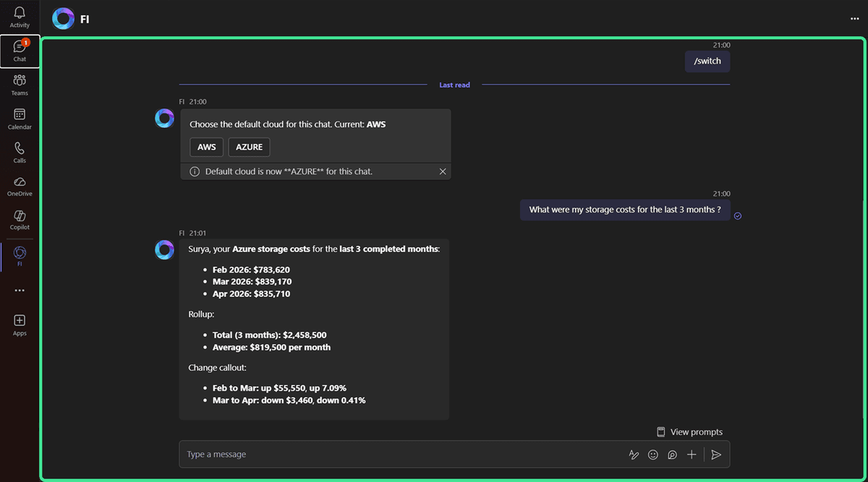Choose AWS as default cloud

pos(207,147)
